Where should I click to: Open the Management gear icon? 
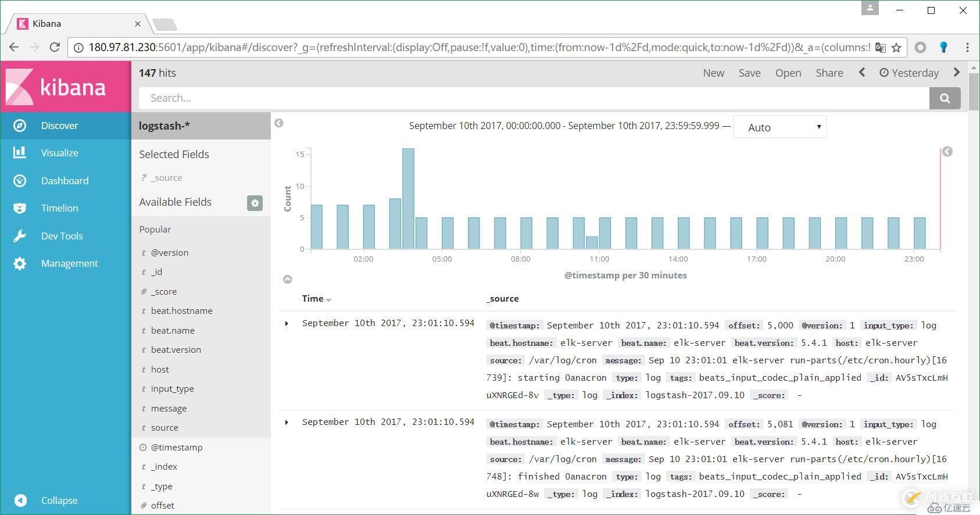pos(20,263)
